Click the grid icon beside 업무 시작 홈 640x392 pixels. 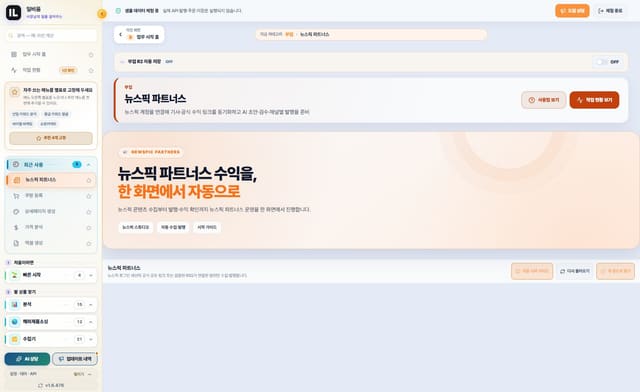[14, 54]
